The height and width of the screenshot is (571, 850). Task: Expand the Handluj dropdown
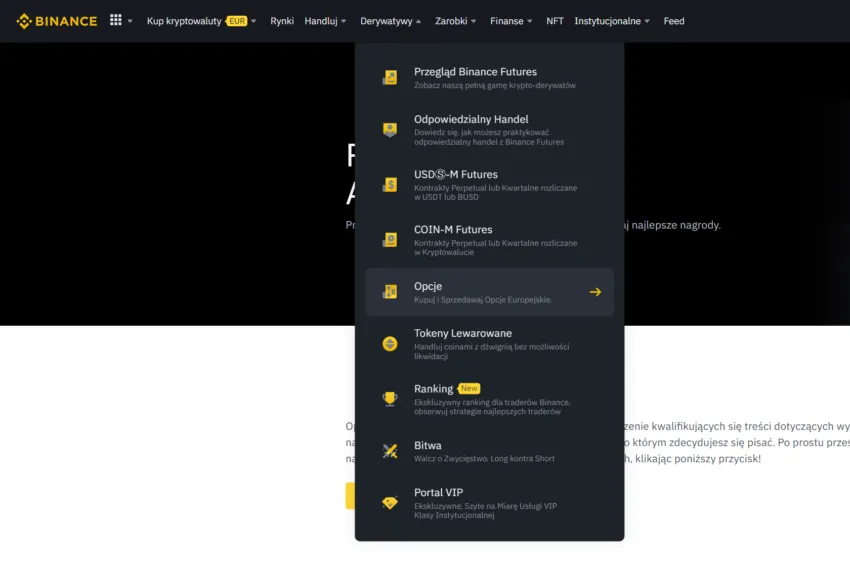[x=325, y=21]
